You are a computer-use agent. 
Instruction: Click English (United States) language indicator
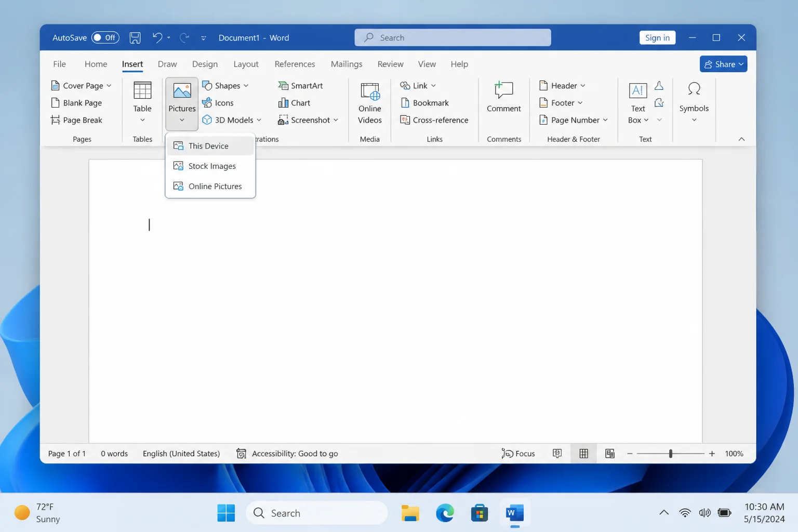pyautogui.click(x=181, y=454)
